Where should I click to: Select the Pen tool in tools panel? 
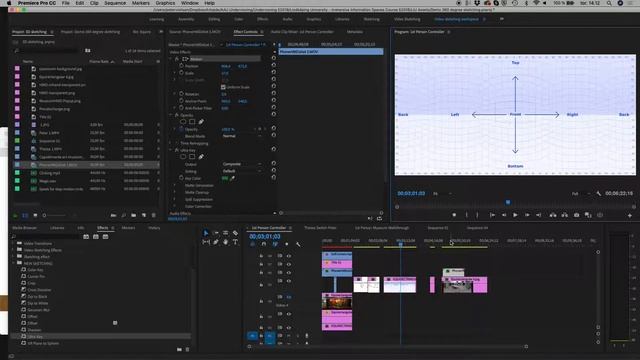point(216,242)
